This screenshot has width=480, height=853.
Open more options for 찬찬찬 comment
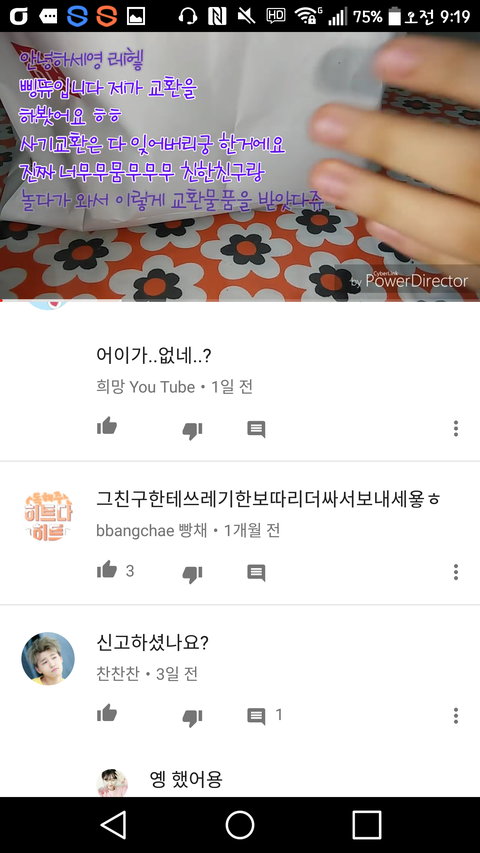(456, 715)
